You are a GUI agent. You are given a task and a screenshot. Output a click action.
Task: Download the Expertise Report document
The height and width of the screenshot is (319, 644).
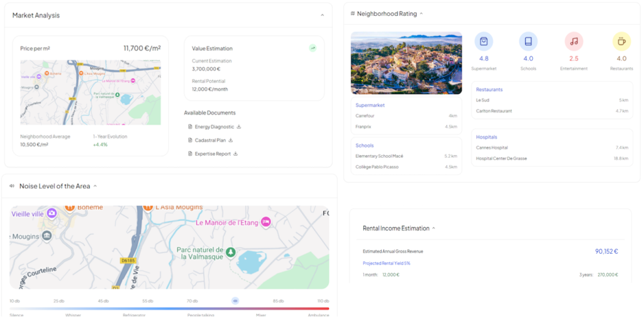point(235,154)
